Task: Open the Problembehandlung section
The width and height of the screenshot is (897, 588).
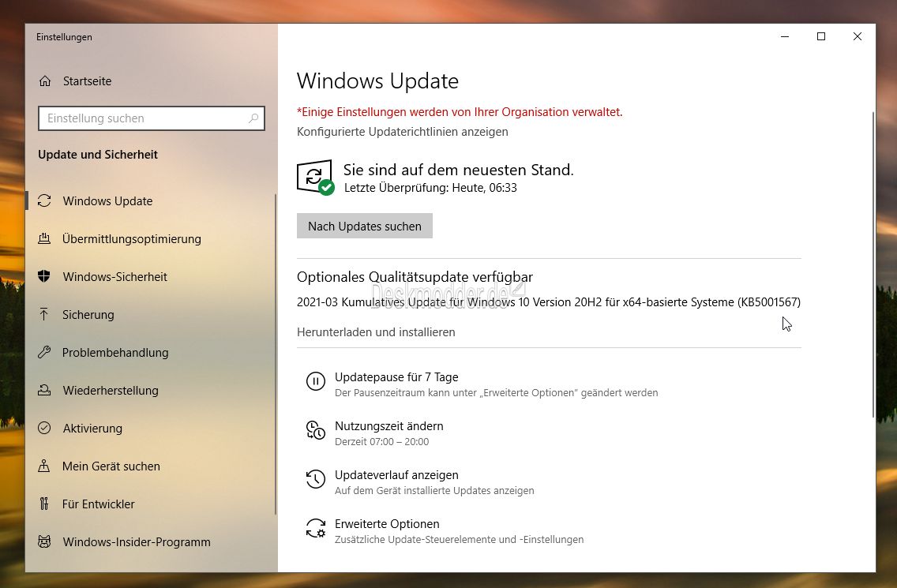Action: pyautogui.click(x=151, y=352)
